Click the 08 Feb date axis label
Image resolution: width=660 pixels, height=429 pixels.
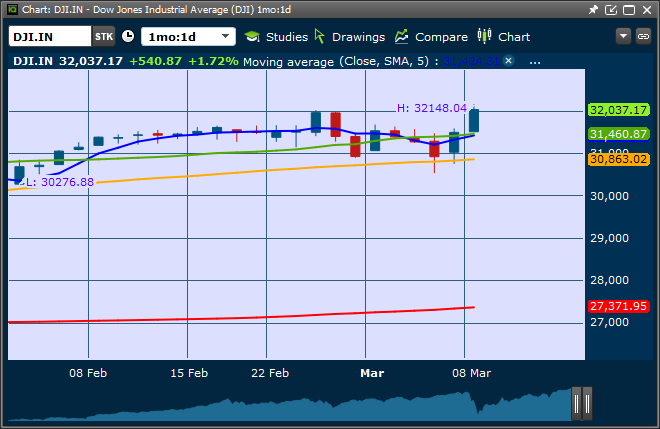[x=88, y=373]
